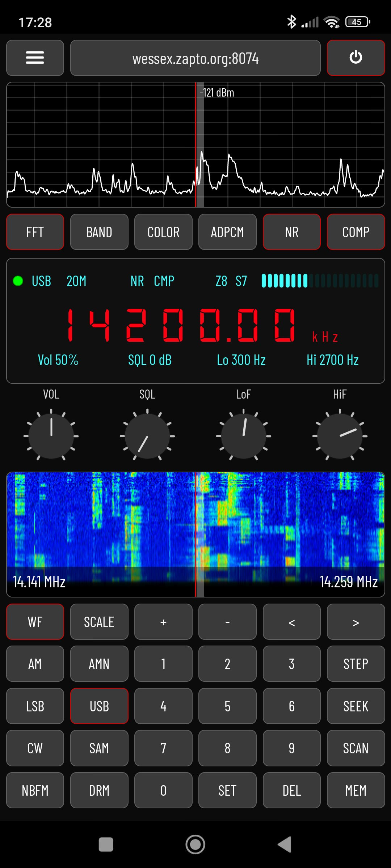Open the BAND selector
391x868 pixels.
click(x=99, y=232)
